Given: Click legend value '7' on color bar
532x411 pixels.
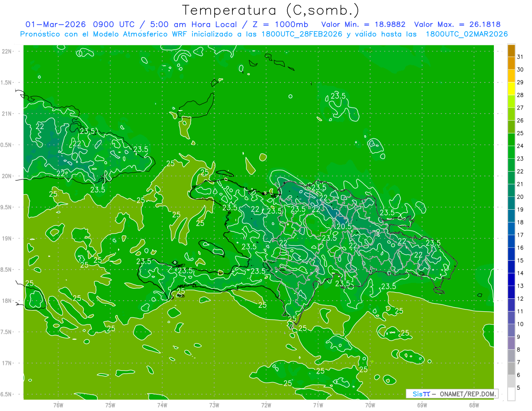Looking at the screenshot, I should [x=519, y=362].
